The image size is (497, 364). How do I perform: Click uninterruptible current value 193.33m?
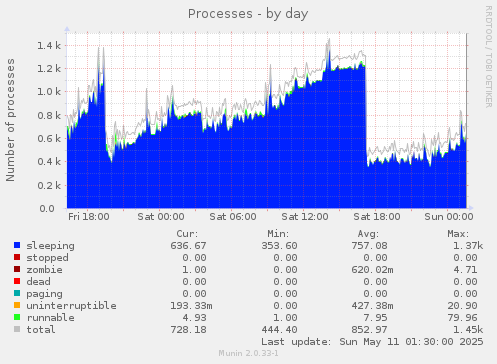[x=191, y=306]
